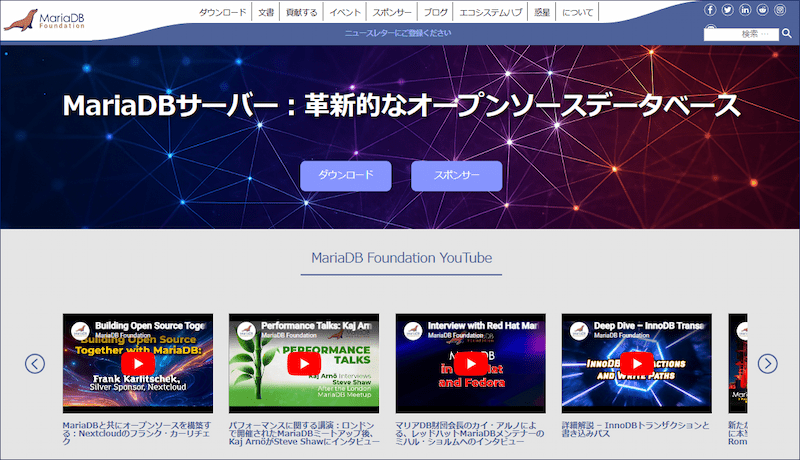Open the InnoDBトランザクションと書き込みパス caption link
The height and width of the screenshot is (460, 800).
point(636,429)
